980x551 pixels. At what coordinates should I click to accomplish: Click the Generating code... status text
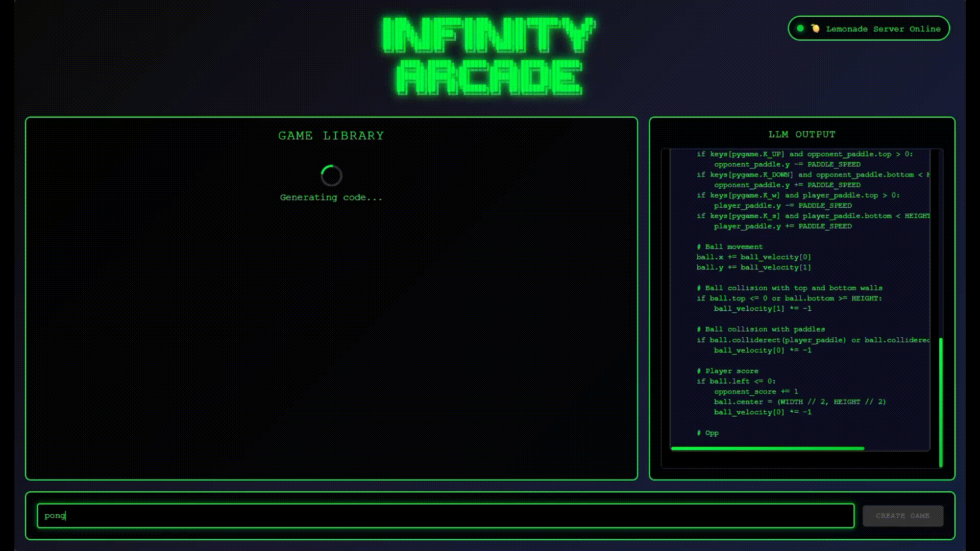[331, 197]
